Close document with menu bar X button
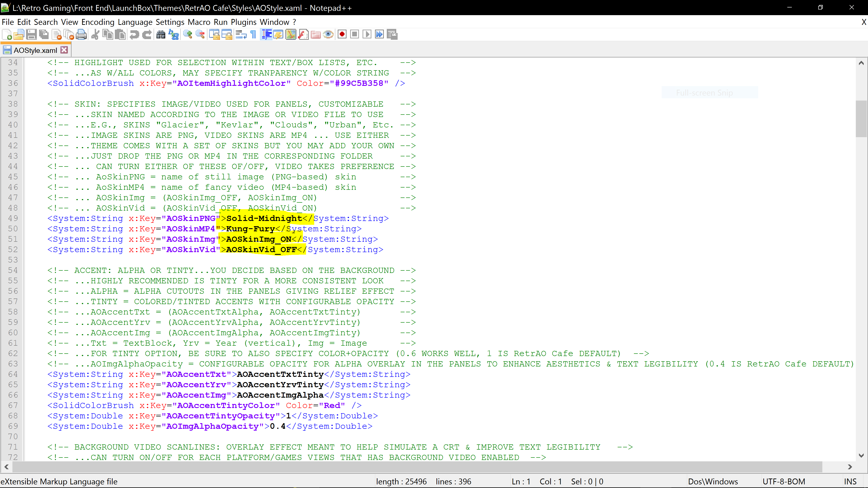868x488 pixels. 864,22
